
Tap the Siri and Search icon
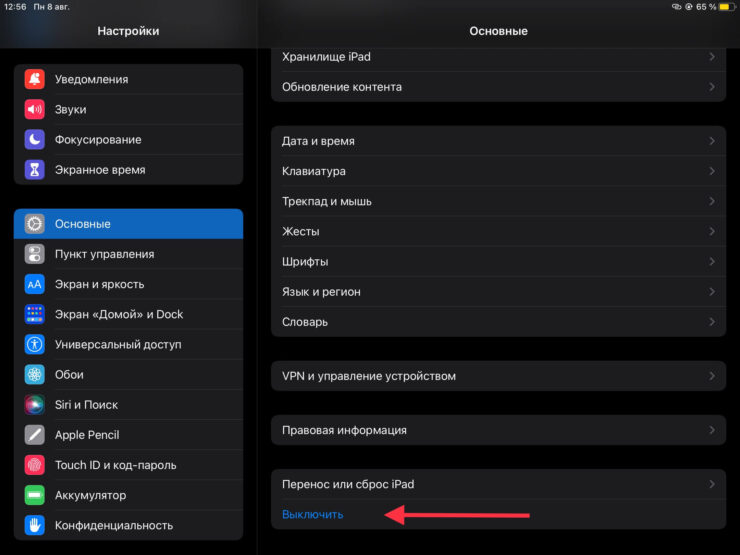tap(35, 405)
